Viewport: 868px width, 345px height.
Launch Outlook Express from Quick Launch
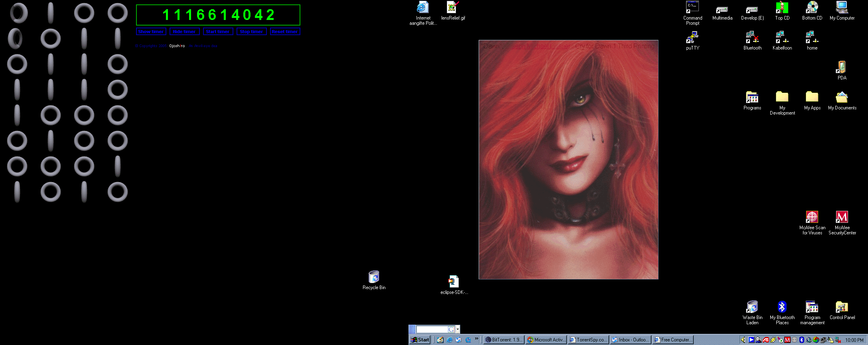point(458,340)
